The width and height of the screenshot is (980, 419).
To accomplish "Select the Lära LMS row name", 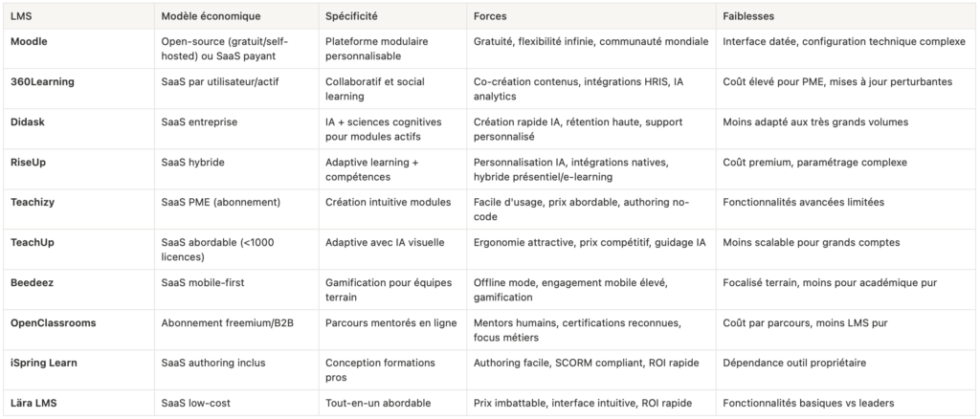I will (34, 403).
